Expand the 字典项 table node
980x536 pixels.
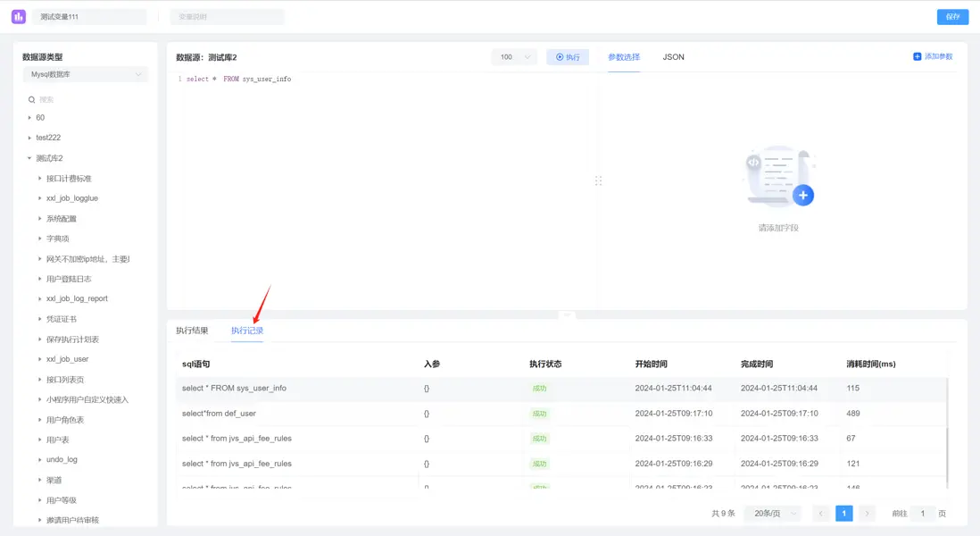39,239
